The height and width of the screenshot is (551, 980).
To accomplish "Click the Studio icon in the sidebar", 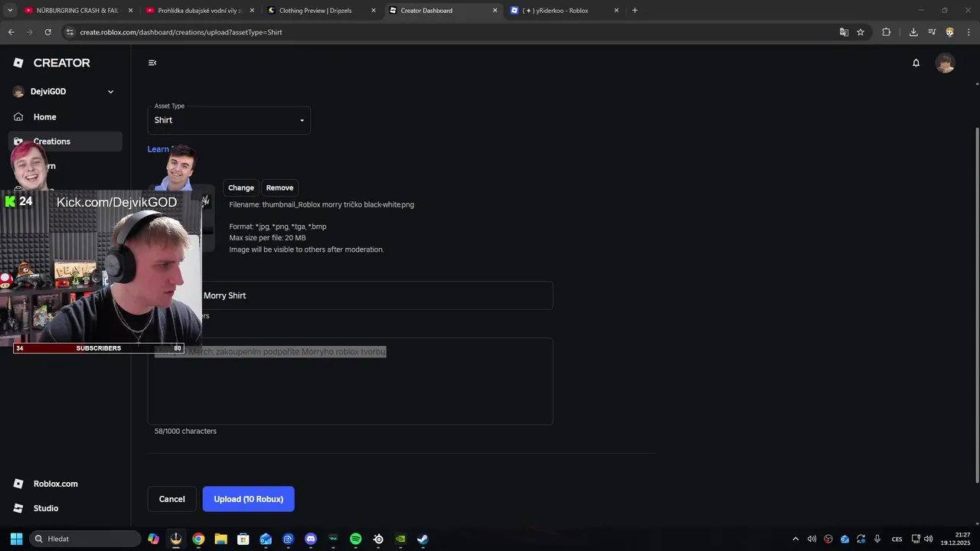I will click(18, 508).
